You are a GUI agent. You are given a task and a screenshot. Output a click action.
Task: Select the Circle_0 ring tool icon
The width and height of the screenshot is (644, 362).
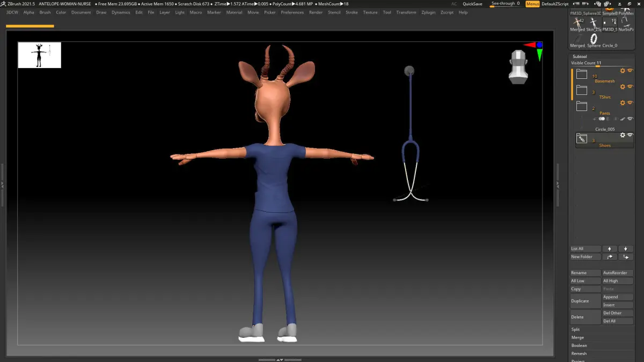coord(594,39)
